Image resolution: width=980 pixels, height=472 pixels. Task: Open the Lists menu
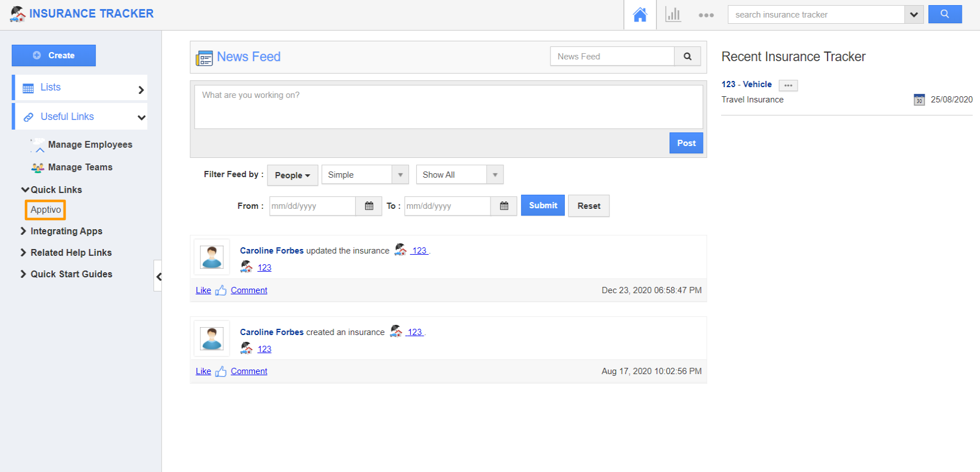click(80, 88)
